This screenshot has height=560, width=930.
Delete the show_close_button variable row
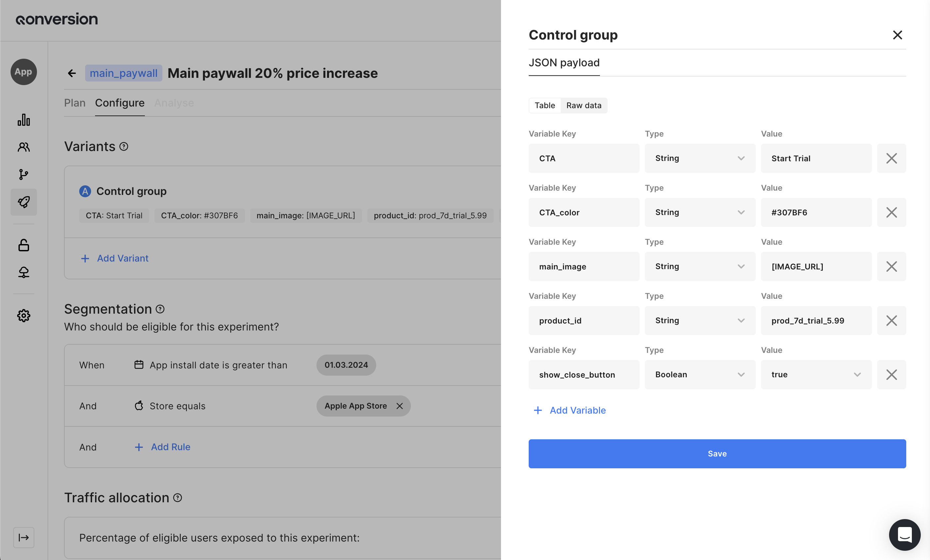coord(891,374)
